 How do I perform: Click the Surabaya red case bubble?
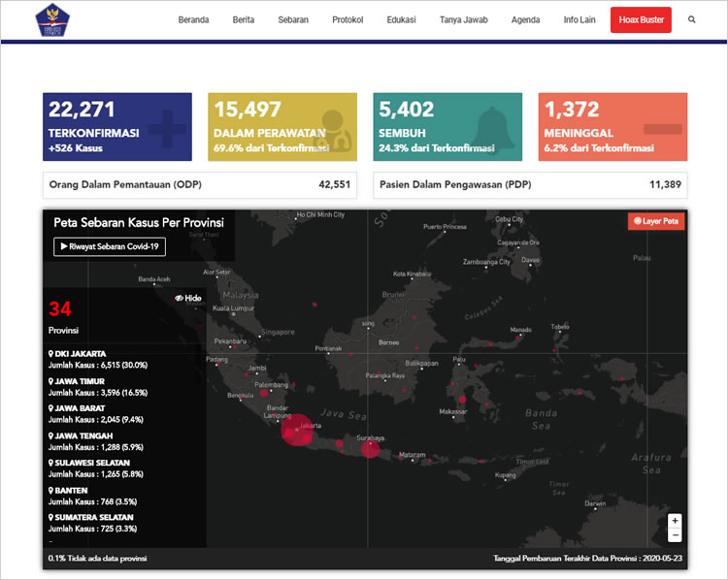pos(370,448)
